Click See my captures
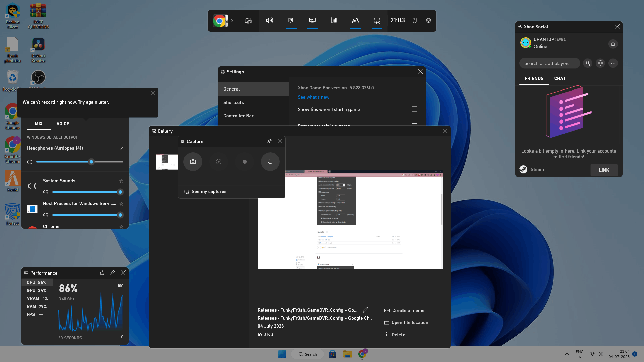644x362 pixels. (205, 192)
